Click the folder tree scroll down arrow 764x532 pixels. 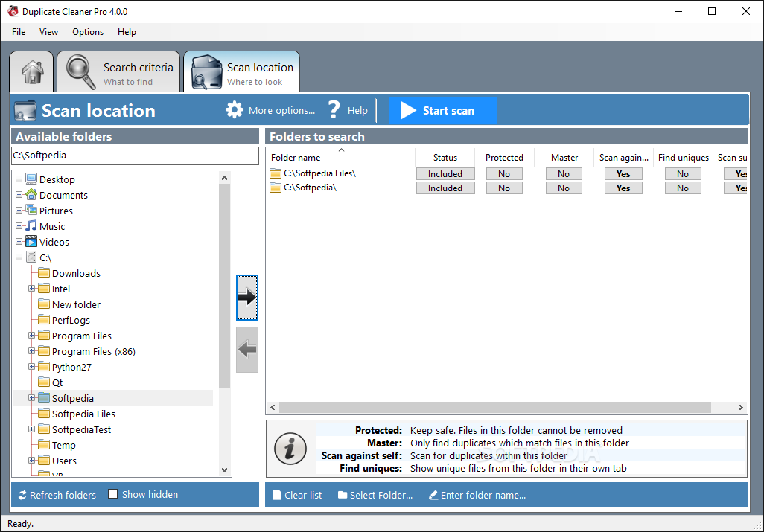click(x=224, y=469)
